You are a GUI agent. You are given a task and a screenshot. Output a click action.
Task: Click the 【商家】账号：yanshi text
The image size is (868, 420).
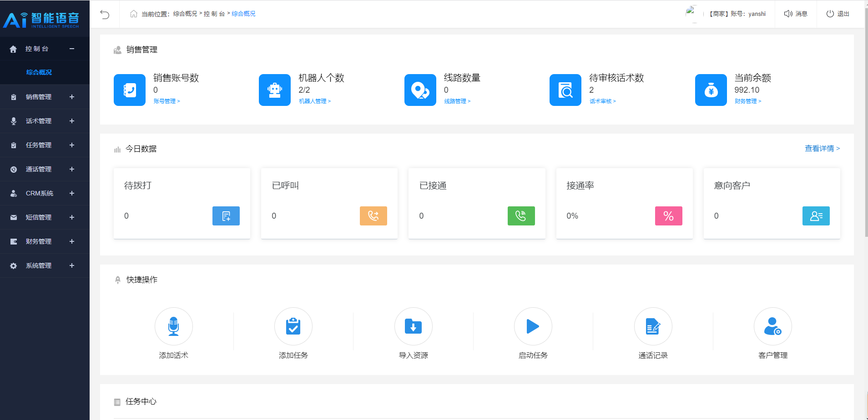[x=737, y=14]
